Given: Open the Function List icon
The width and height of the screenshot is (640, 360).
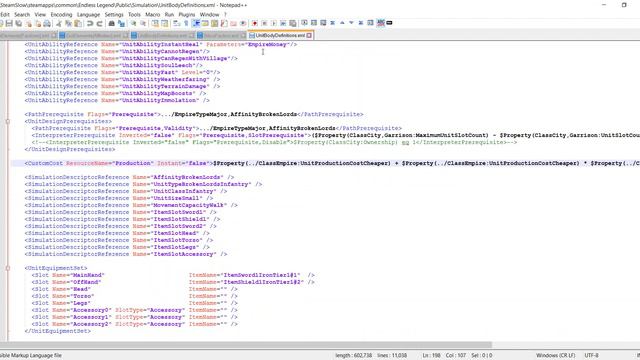Looking at the screenshot, I should pyautogui.click(x=224, y=23).
